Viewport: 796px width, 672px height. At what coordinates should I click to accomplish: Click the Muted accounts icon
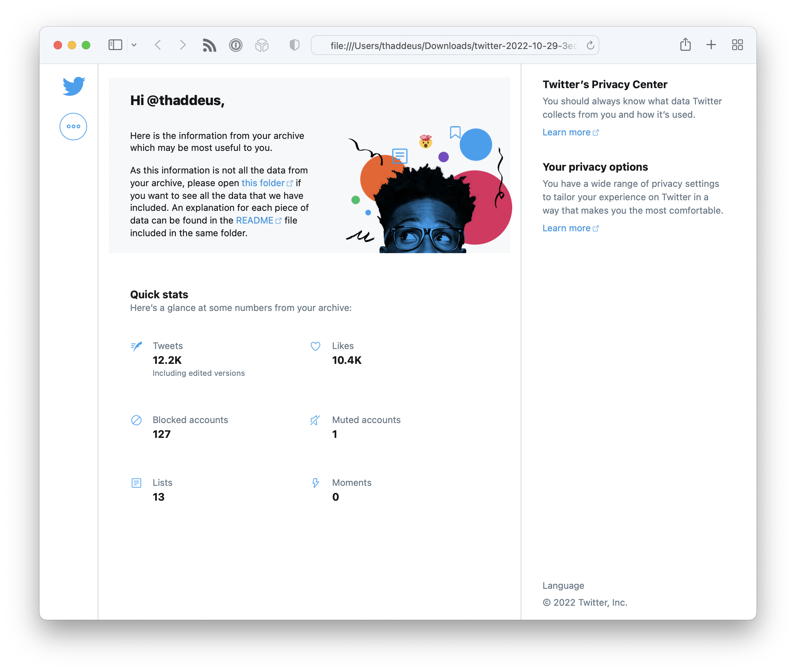click(x=316, y=420)
